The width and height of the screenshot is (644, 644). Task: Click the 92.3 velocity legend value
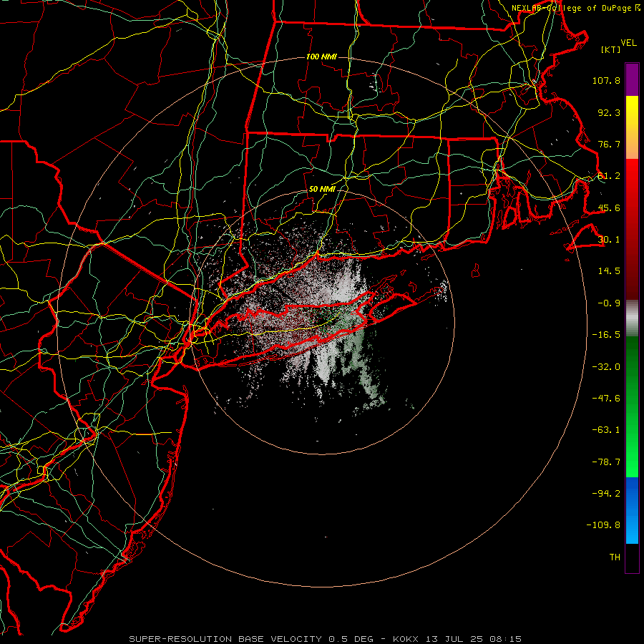(x=609, y=112)
